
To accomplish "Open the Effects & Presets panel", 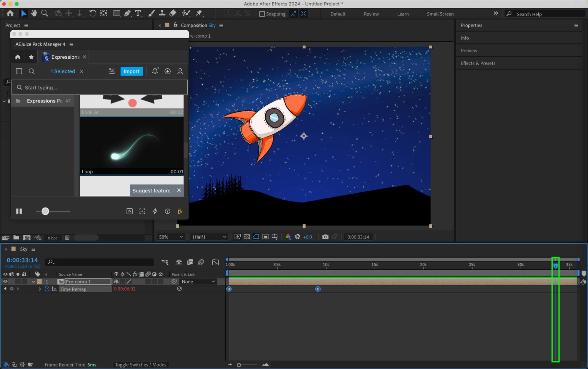I will pyautogui.click(x=478, y=63).
